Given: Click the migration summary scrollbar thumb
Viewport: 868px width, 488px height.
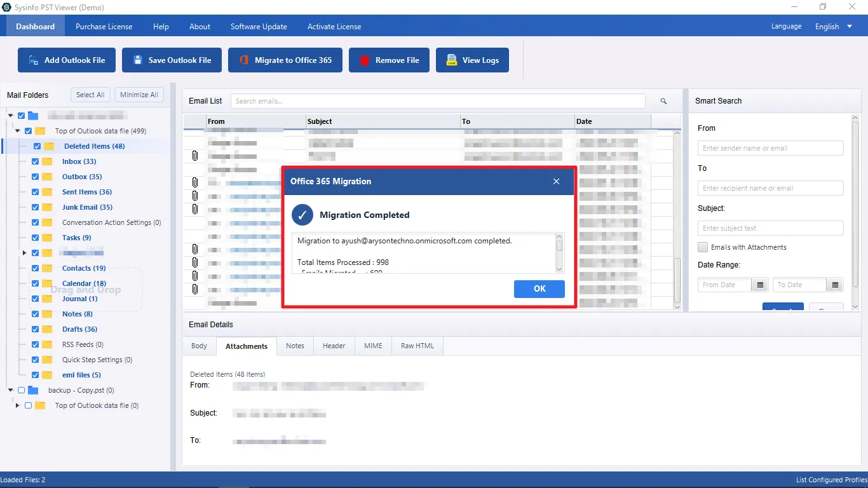Looking at the screenshot, I should (x=559, y=246).
